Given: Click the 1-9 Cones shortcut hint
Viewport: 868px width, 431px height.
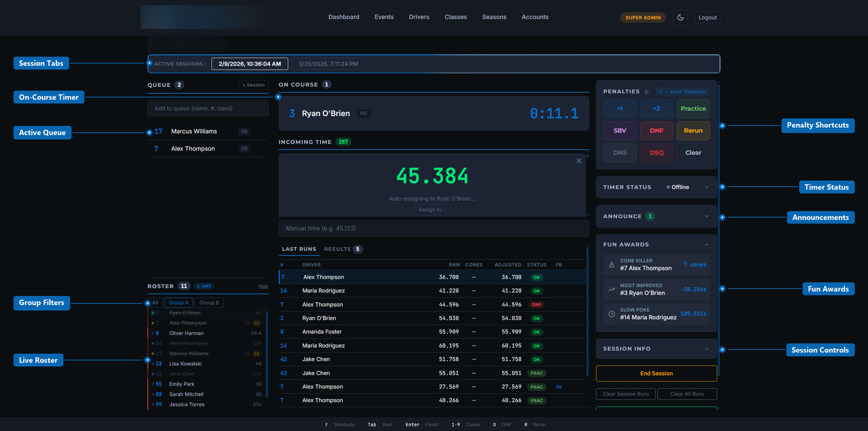Looking at the screenshot, I should (465, 424).
